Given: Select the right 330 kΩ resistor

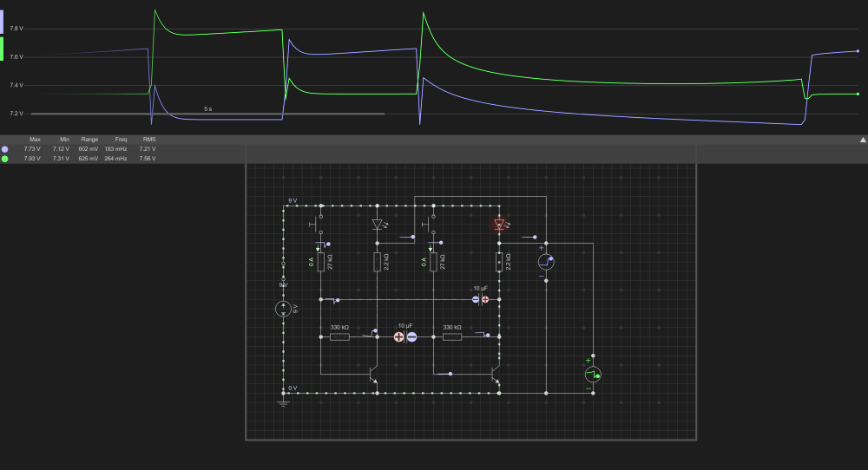Looking at the screenshot, I should [452, 336].
